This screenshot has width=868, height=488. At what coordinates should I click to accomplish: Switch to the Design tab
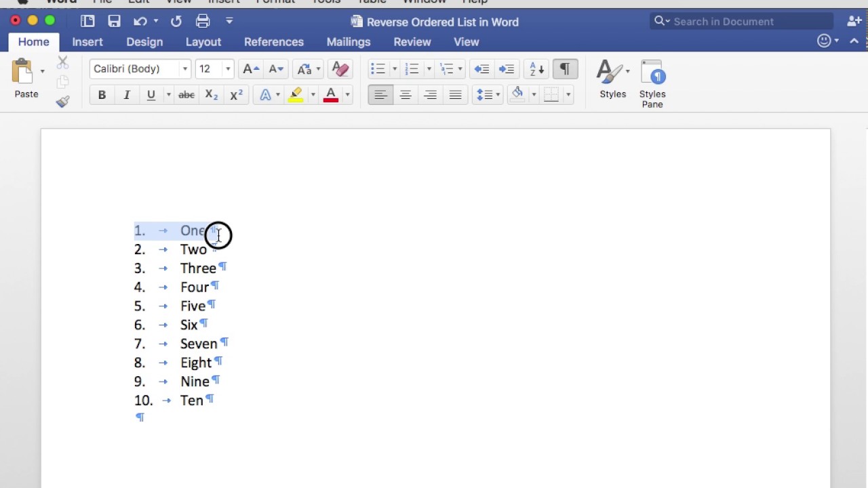pyautogui.click(x=144, y=42)
